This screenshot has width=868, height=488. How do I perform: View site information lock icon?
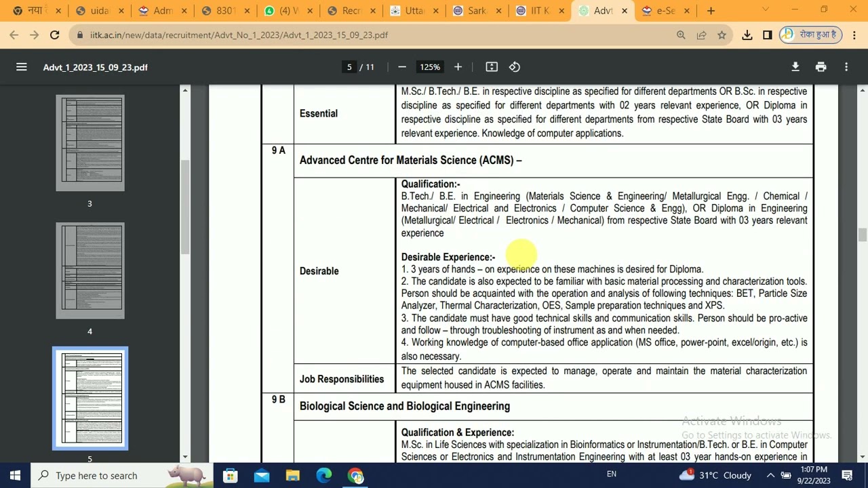(x=81, y=35)
